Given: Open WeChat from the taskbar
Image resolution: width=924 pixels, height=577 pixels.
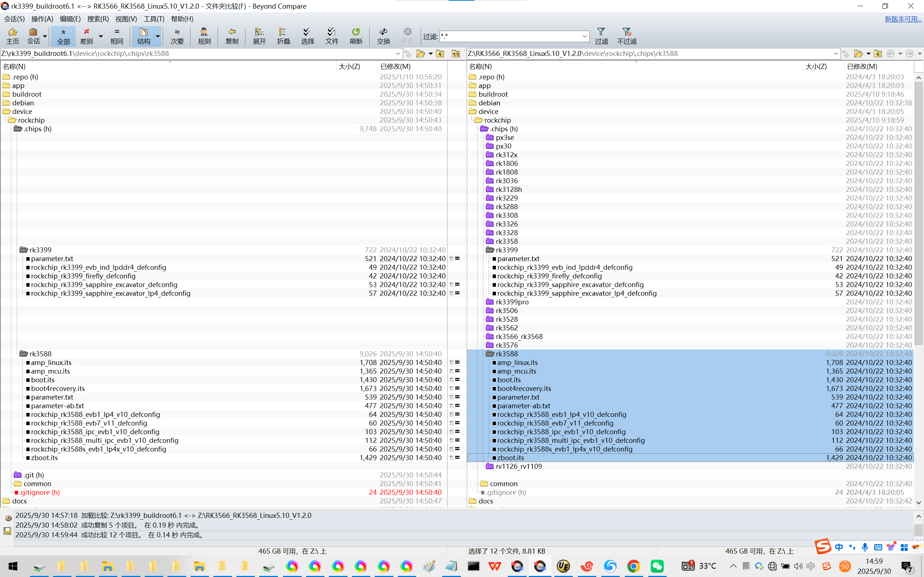Looking at the screenshot, I should click(x=657, y=566).
